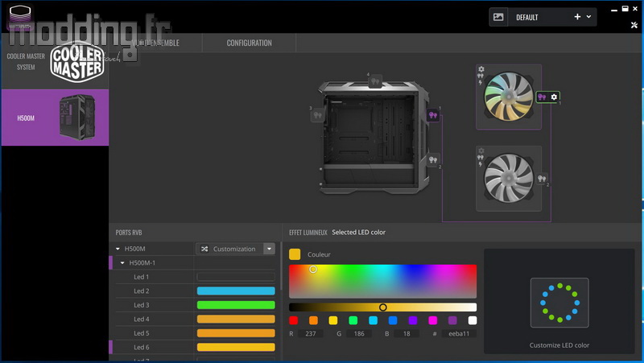Click gear icon on top fan card

click(x=481, y=69)
